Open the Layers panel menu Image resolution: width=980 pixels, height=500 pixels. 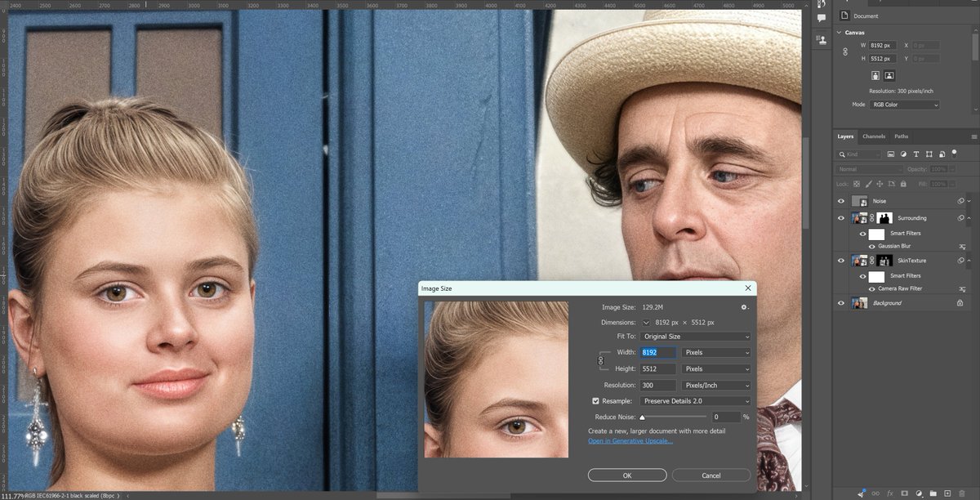[973, 136]
